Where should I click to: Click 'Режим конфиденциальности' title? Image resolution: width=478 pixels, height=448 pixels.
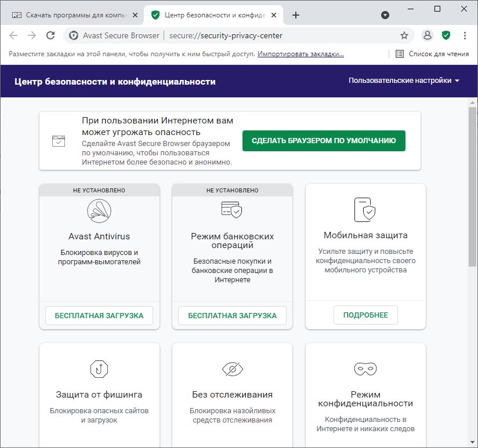pos(365,399)
